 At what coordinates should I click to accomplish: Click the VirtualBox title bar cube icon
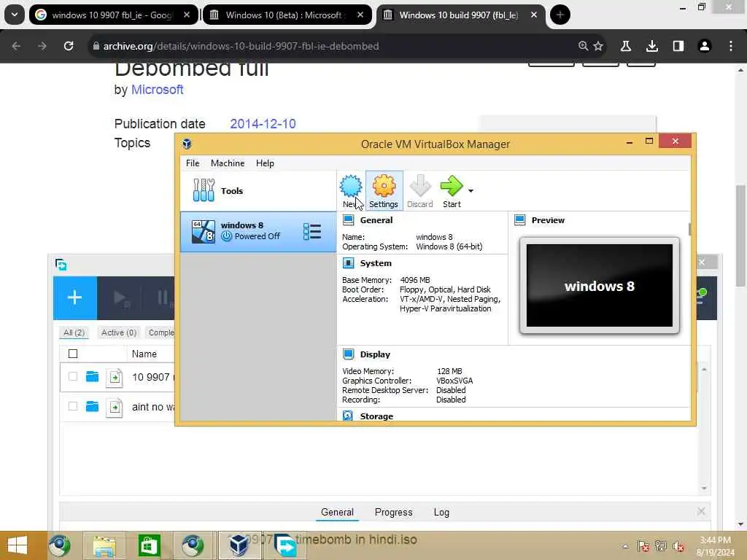(x=187, y=144)
